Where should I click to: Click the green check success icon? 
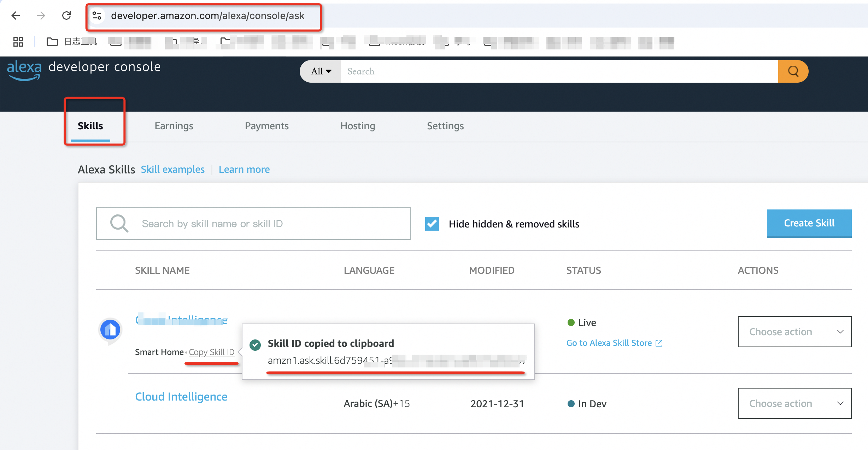[255, 345]
